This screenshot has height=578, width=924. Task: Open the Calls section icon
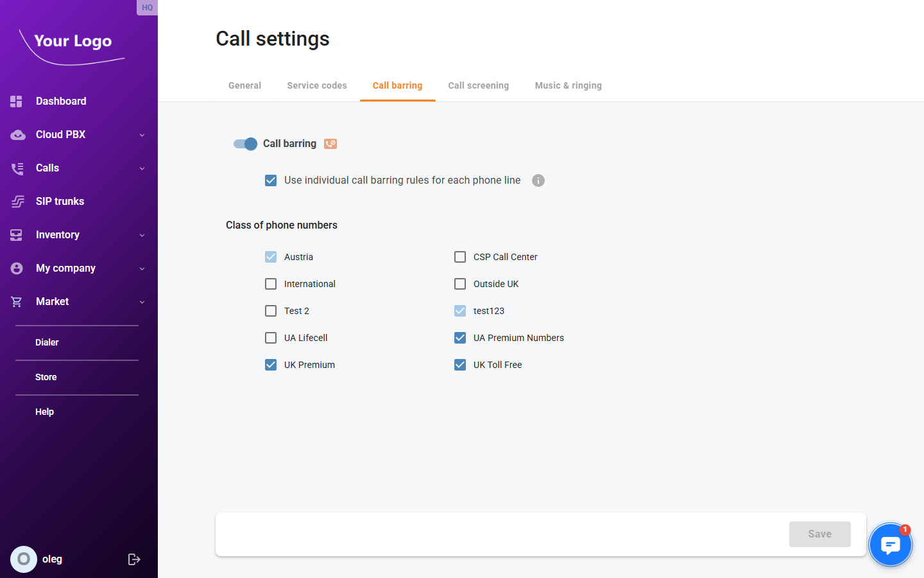(x=17, y=168)
